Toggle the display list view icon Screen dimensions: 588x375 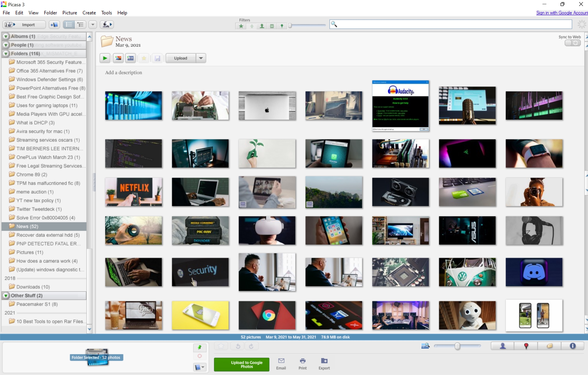pyautogui.click(x=69, y=25)
